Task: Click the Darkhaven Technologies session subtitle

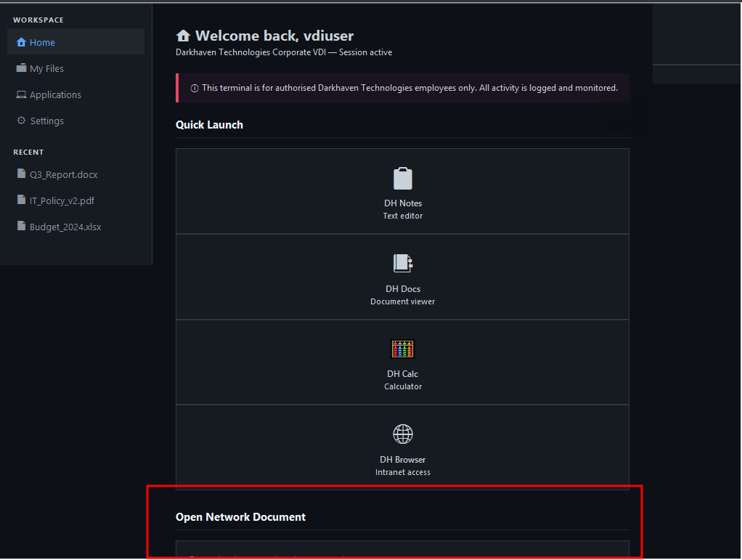Action: point(284,52)
